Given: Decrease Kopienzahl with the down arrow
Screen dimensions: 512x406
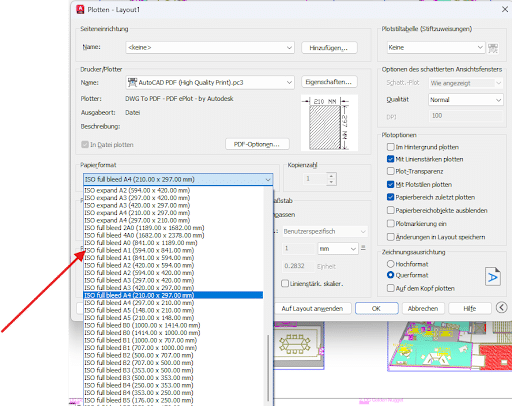Looking at the screenshot, I should (331, 182).
